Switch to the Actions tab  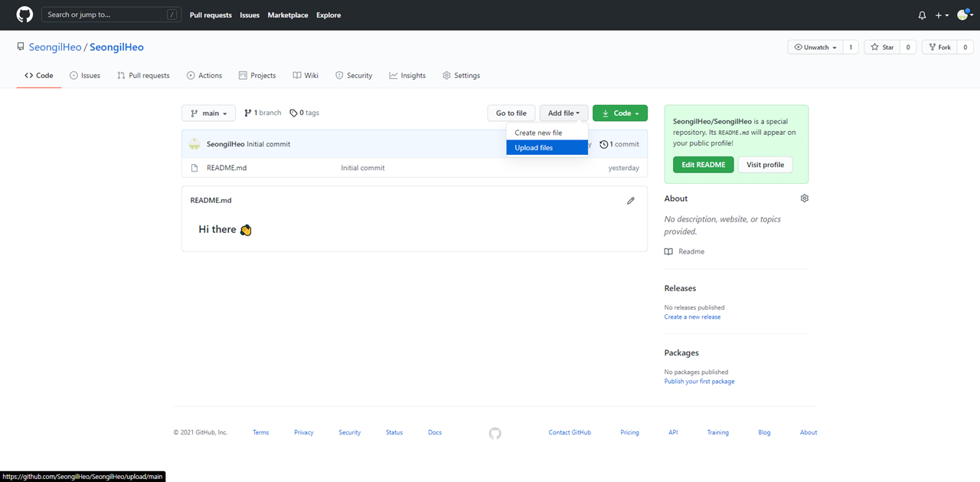204,76
